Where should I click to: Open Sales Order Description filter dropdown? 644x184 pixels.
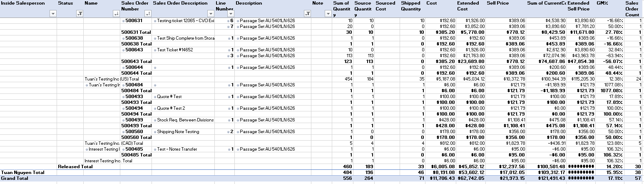210,14
